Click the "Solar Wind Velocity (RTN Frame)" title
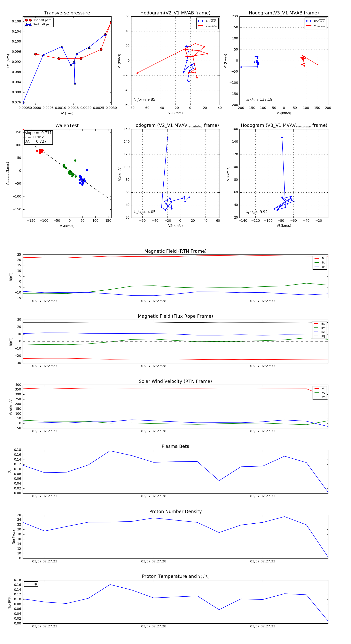 click(175, 382)
